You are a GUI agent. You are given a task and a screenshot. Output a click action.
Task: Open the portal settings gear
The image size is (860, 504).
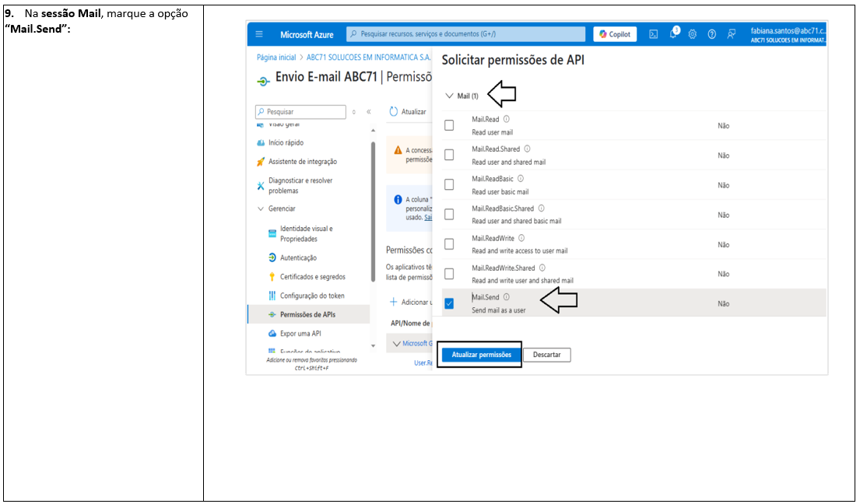pos(692,34)
